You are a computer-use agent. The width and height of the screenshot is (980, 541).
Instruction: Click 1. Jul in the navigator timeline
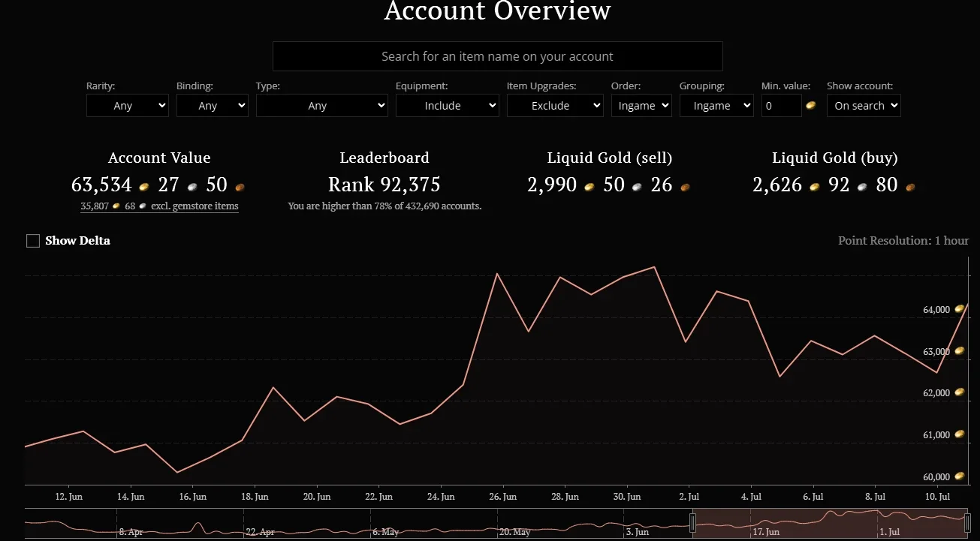pyautogui.click(x=889, y=532)
